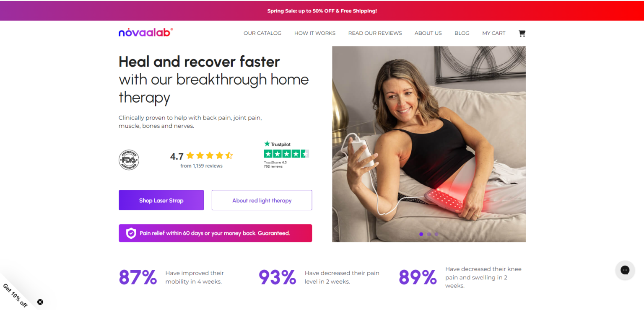
Task: Dismiss the Get 10% off badge
Action: pos(40,302)
